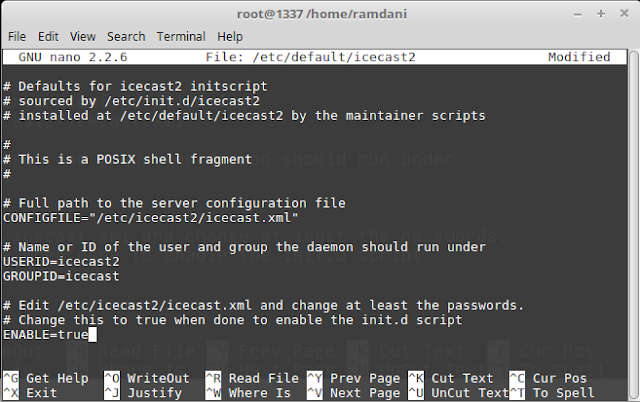The height and width of the screenshot is (402, 640).
Task: Open the View menu
Action: [82, 37]
